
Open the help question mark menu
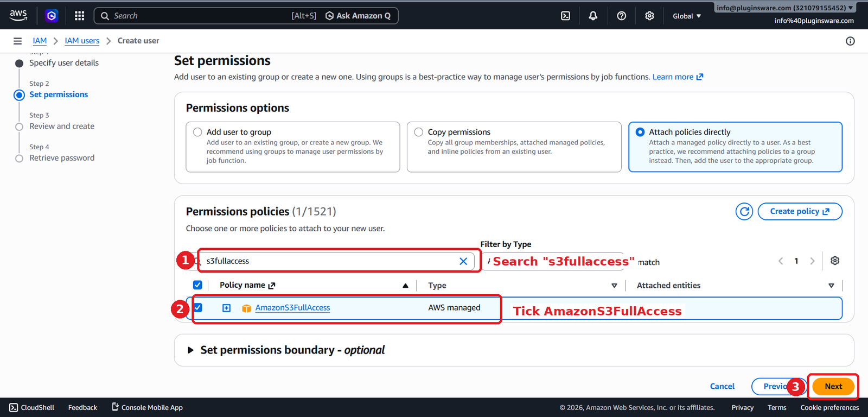(622, 16)
